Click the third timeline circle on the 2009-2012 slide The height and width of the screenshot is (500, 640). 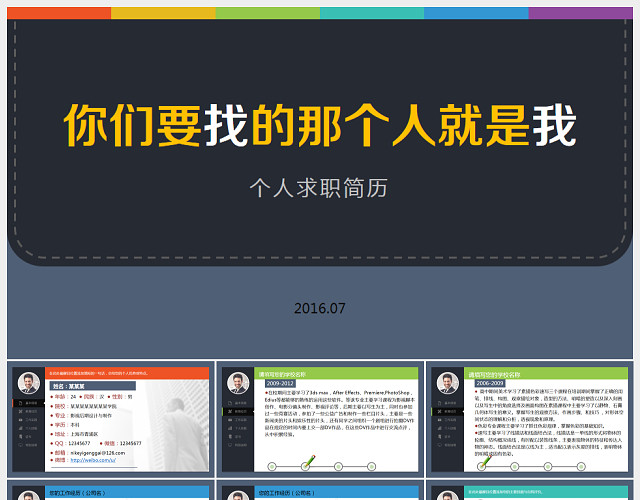tap(338, 467)
